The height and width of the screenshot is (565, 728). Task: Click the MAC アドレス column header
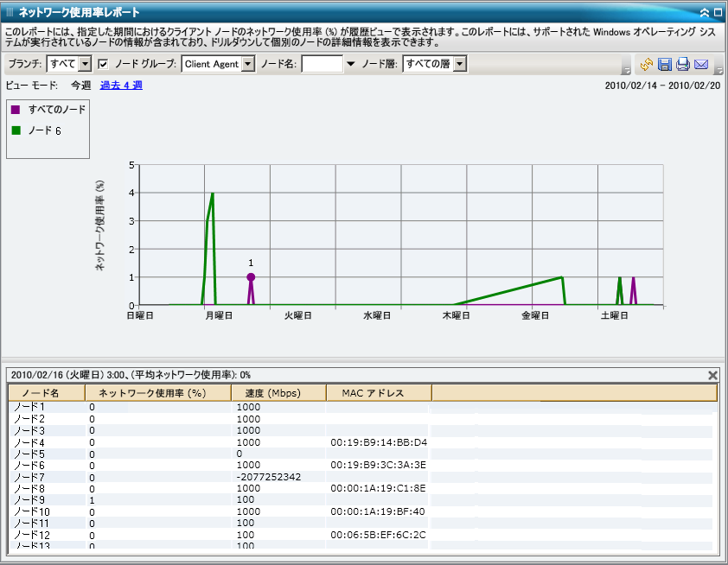379,393
